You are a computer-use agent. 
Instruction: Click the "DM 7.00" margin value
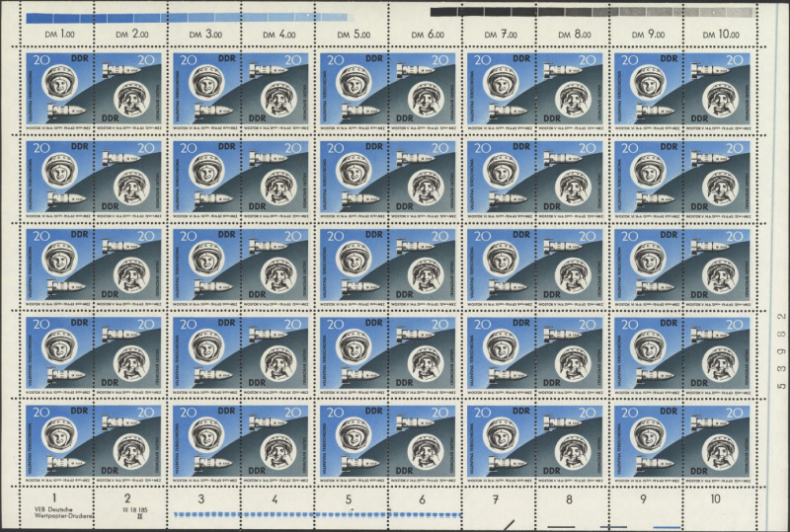tap(501, 35)
